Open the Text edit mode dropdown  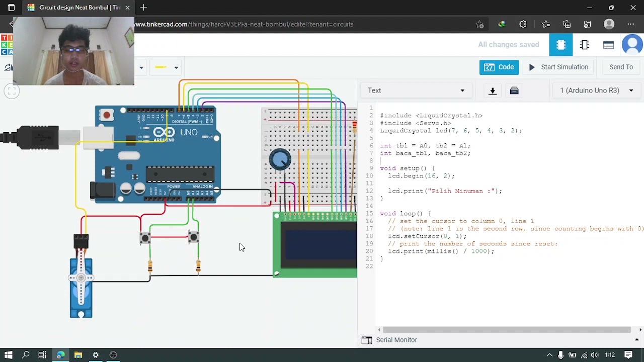(416, 90)
